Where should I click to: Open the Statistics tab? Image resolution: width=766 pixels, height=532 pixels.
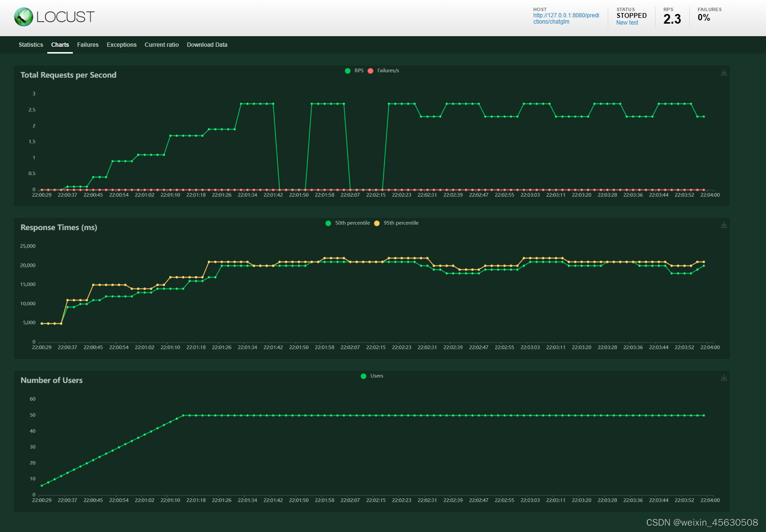click(31, 45)
